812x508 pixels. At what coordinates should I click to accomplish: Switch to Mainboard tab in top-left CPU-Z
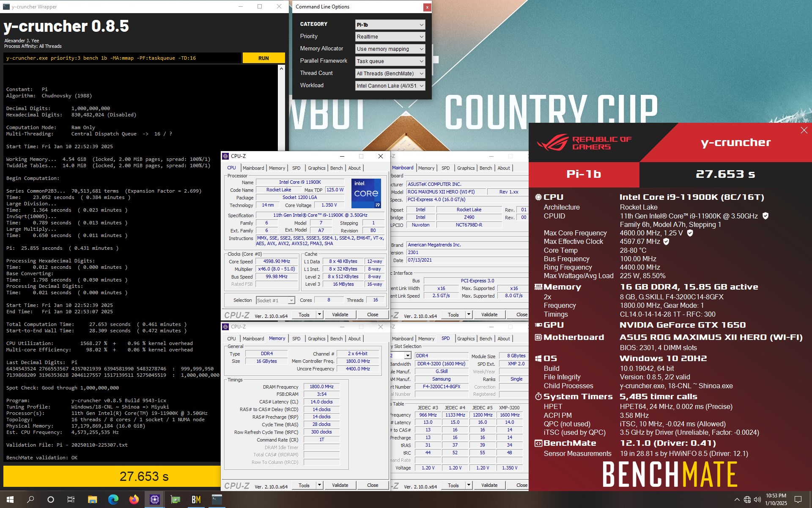tap(253, 168)
